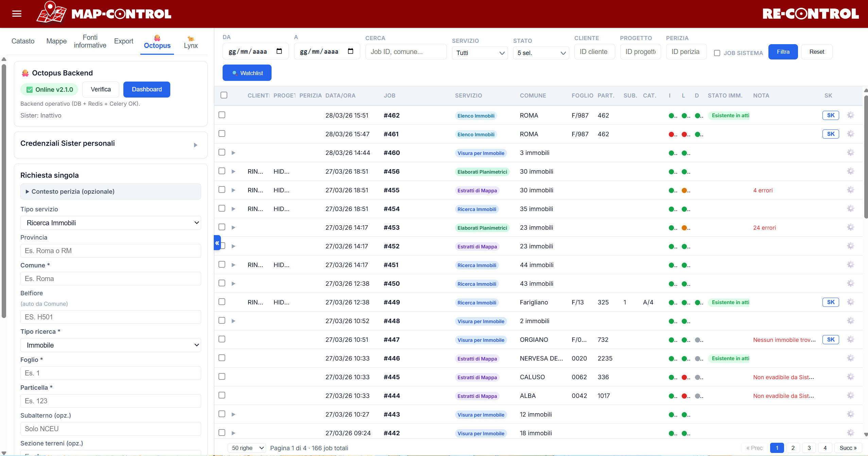Screen dimensions: 868x456
Task: Expand the row arrow for job #460
Action: point(233,153)
